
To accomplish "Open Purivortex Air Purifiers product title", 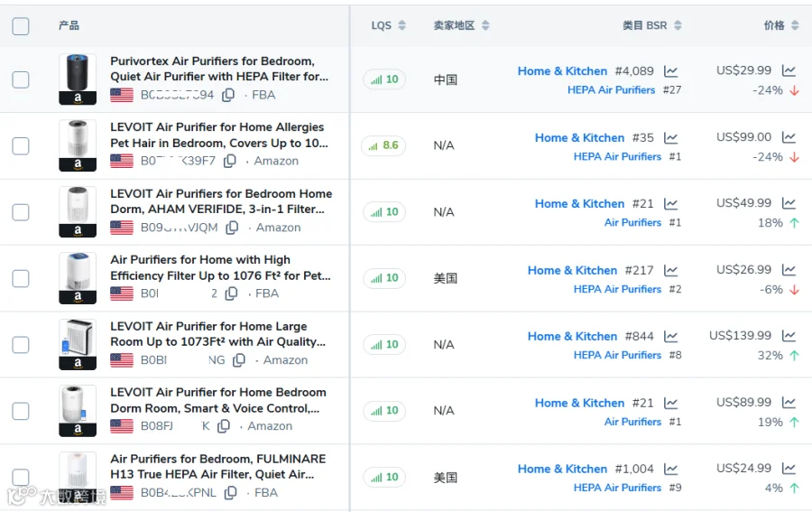I will 219,69.
